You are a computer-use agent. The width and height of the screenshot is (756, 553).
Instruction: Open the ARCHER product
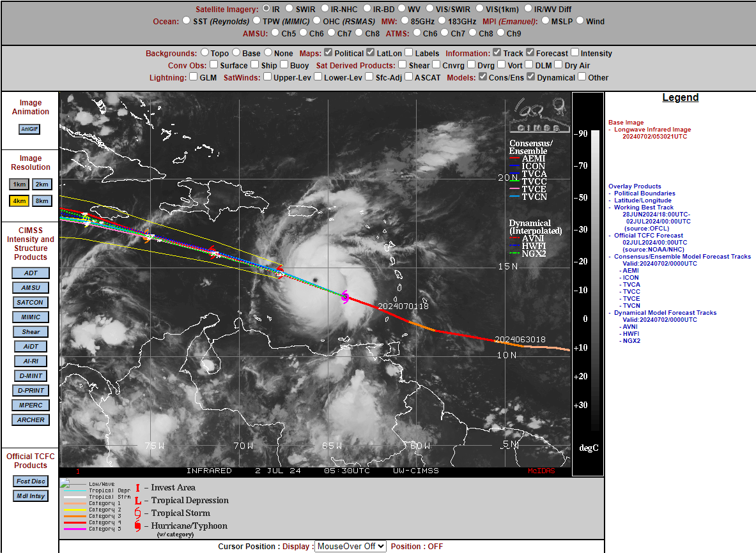(31, 420)
